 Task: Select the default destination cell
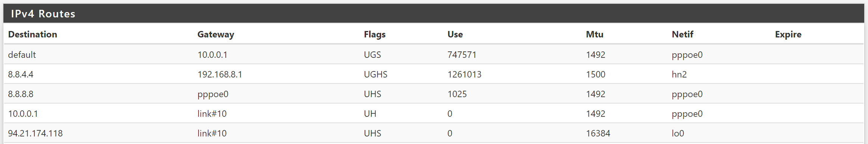[x=22, y=55]
